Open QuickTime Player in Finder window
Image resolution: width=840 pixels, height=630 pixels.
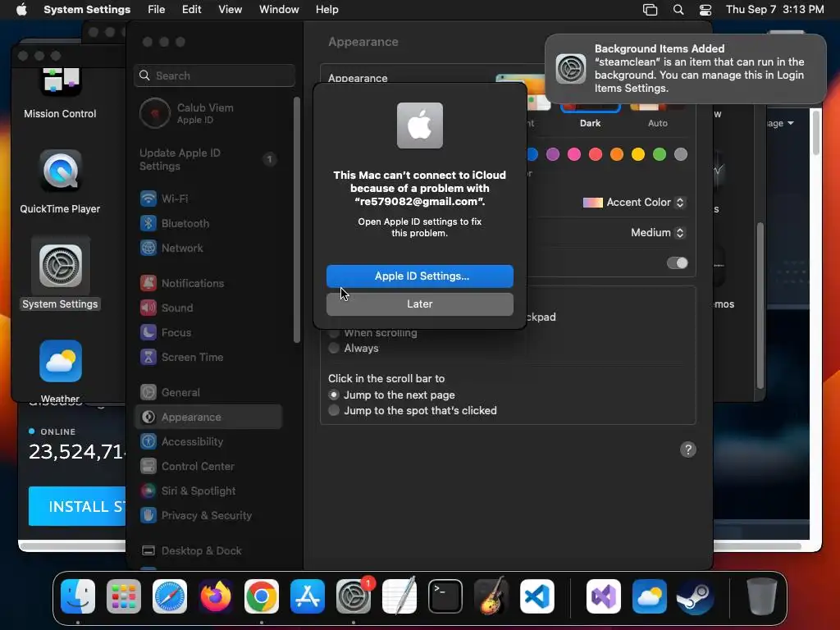pos(60,181)
